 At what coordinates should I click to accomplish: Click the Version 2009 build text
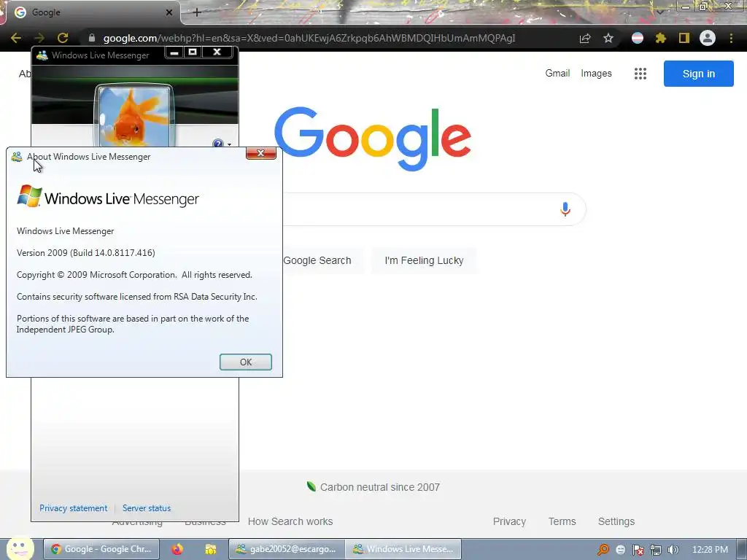(86, 253)
